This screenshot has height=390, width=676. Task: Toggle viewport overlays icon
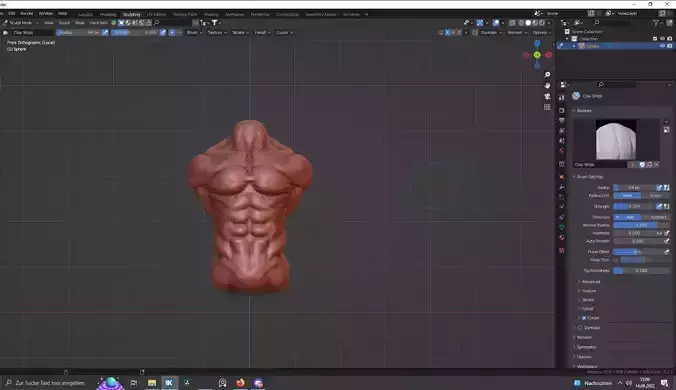tap(496, 23)
